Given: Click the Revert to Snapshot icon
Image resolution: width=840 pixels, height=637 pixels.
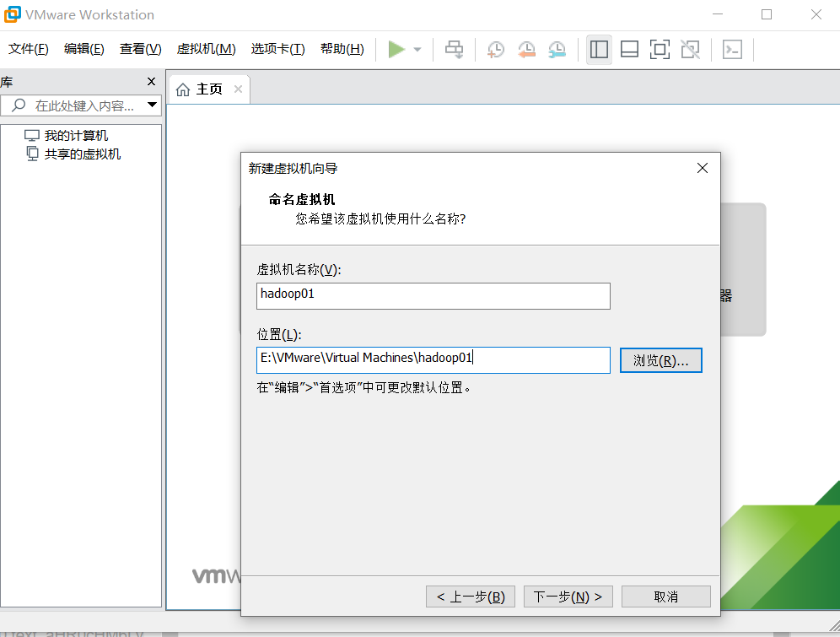Looking at the screenshot, I should (x=526, y=50).
